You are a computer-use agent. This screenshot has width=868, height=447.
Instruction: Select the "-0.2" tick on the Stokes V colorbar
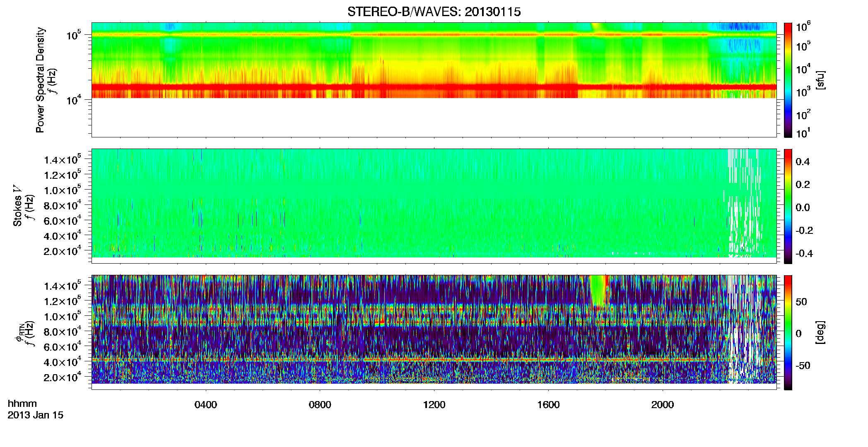(x=804, y=231)
